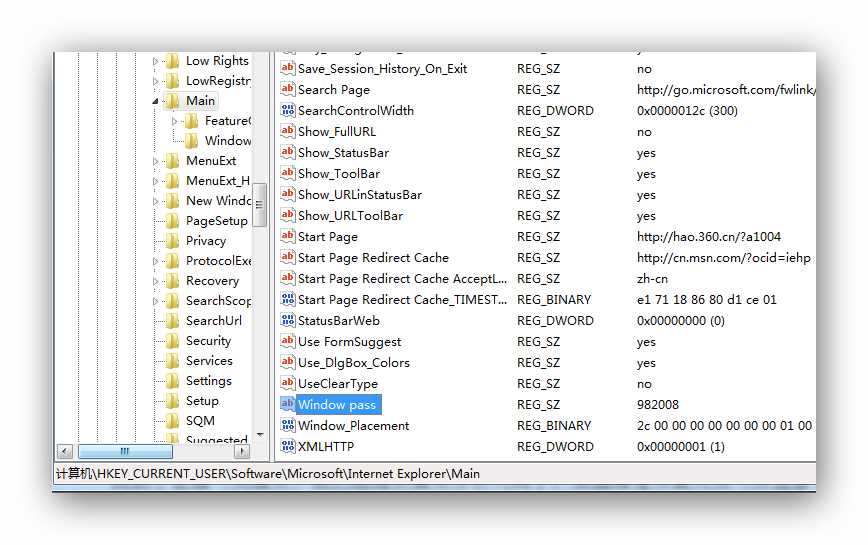Click the zh-cn data value
Screen dimensions: 868x545
click(x=652, y=279)
